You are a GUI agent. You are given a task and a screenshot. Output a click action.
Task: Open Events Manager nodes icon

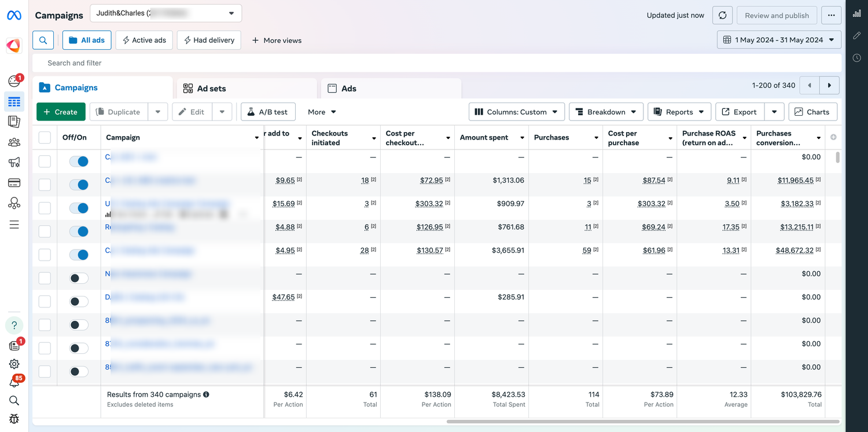coord(14,203)
